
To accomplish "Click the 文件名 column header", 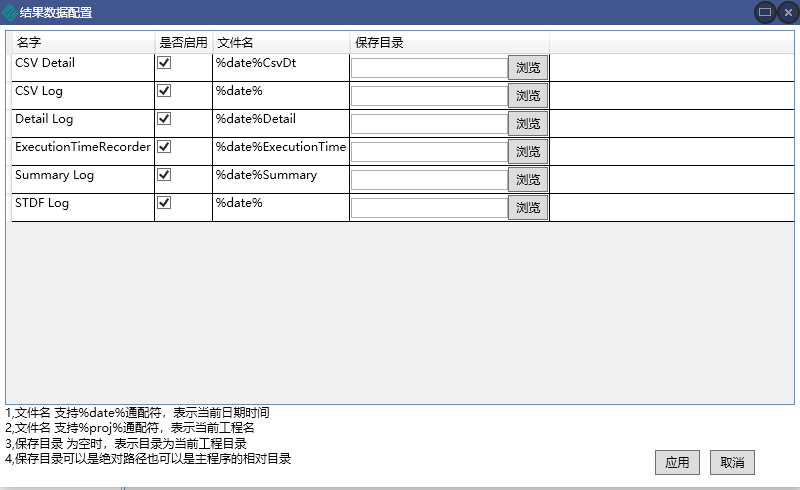I will (x=281, y=42).
